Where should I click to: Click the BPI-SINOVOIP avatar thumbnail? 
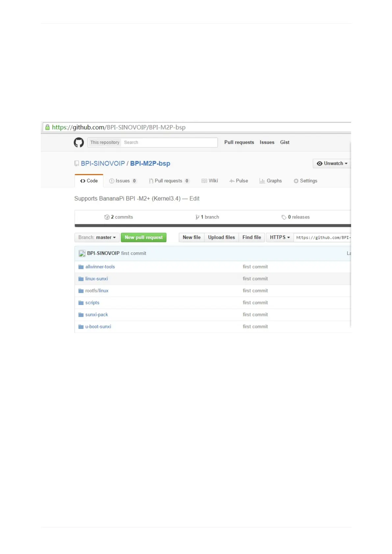pyautogui.click(x=82, y=253)
